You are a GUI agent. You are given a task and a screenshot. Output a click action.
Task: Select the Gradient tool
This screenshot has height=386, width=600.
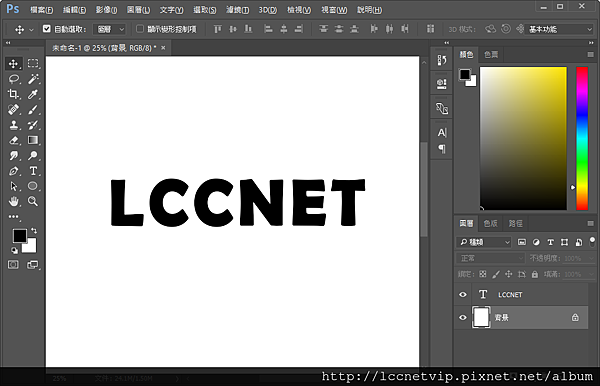(33, 140)
